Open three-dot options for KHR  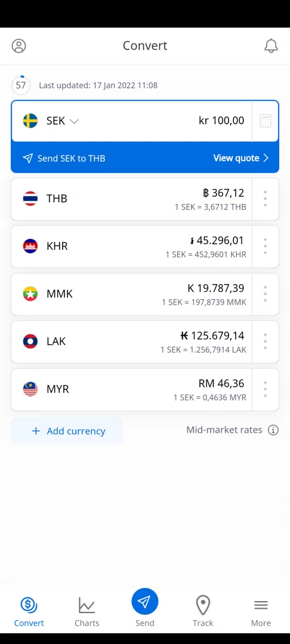tap(266, 246)
